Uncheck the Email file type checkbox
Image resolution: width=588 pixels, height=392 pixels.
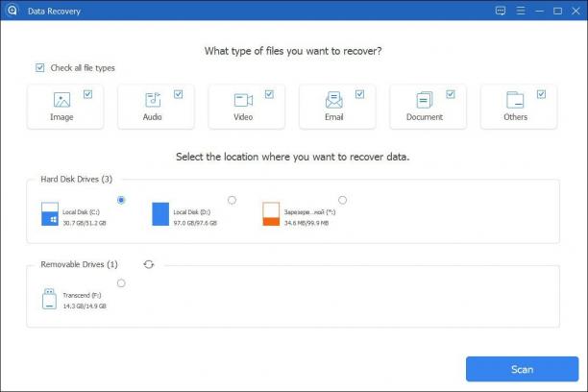[360, 94]
